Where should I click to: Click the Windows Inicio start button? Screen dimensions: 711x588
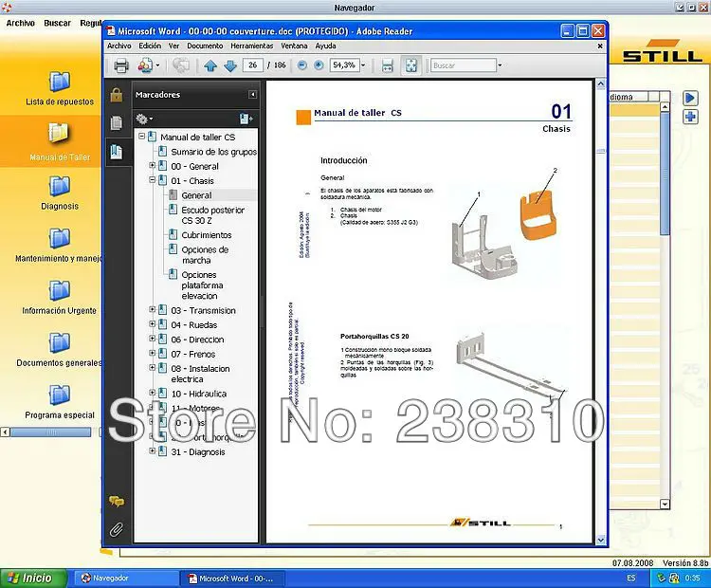pyautogui.click(x=31, y=578)
